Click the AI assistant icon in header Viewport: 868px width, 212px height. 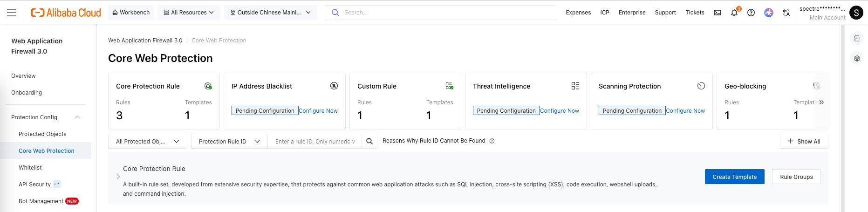[769, 13]
